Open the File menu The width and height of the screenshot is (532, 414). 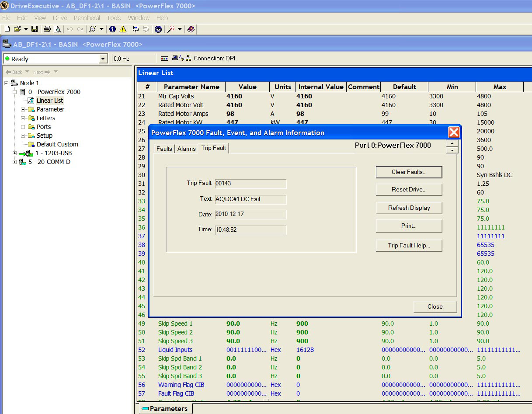[x=6, y=18]
